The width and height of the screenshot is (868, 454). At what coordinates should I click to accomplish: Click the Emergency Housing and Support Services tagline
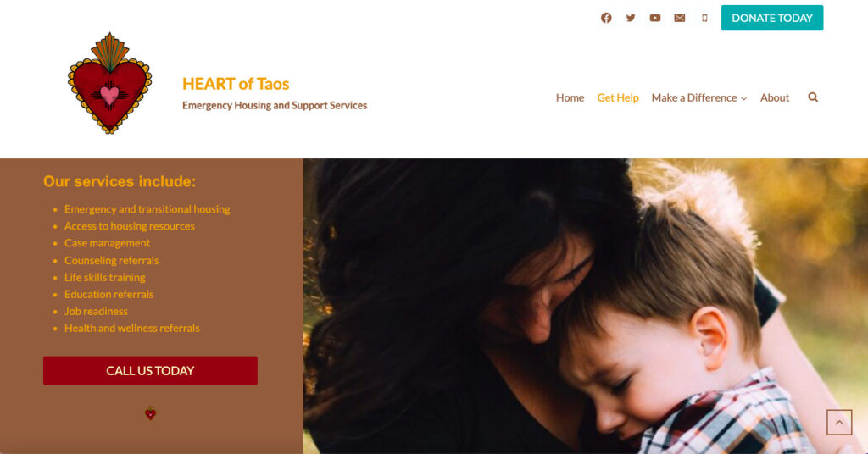point(275,105)
